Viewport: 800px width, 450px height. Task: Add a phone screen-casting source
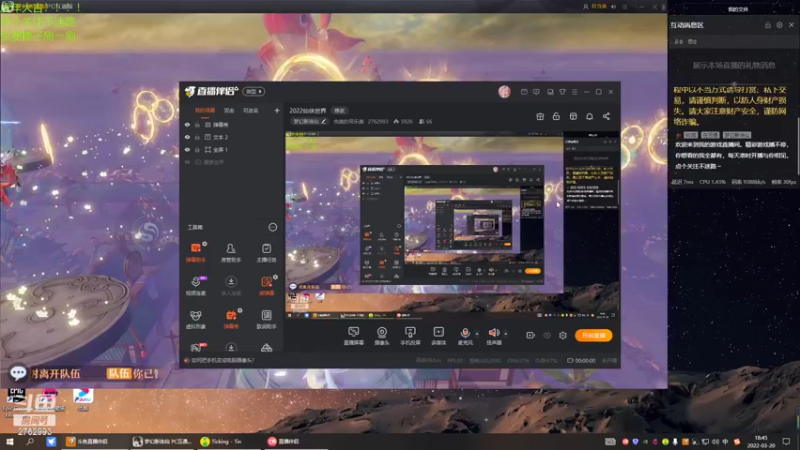[x=410, y=336]
